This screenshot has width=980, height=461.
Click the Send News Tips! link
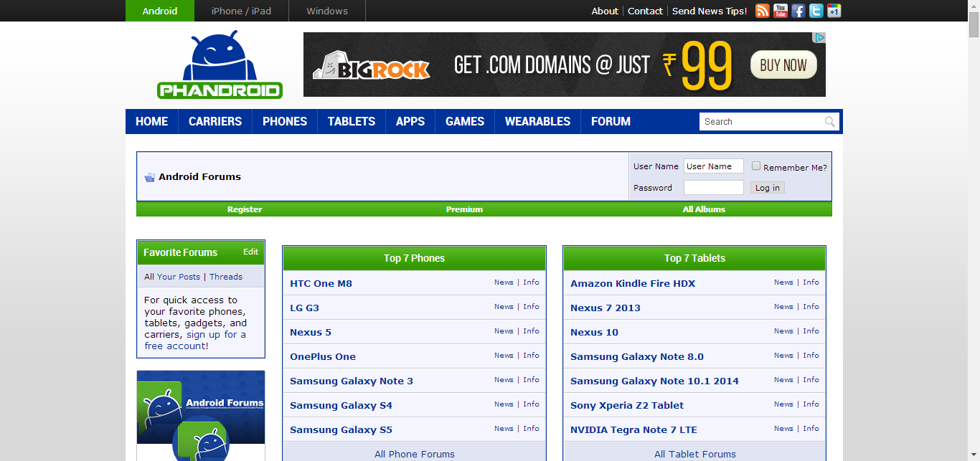coord(710,11)
